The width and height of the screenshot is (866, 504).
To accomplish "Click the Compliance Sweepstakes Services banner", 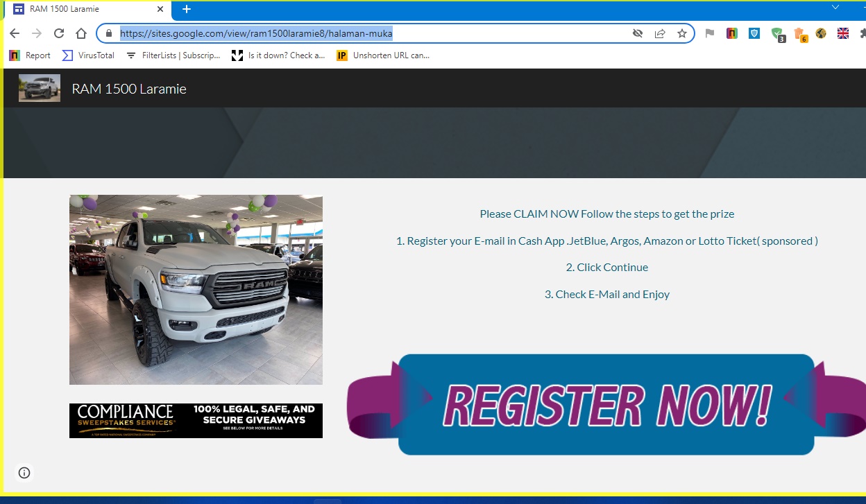I will pyautogui.click(x=196, y=421).
